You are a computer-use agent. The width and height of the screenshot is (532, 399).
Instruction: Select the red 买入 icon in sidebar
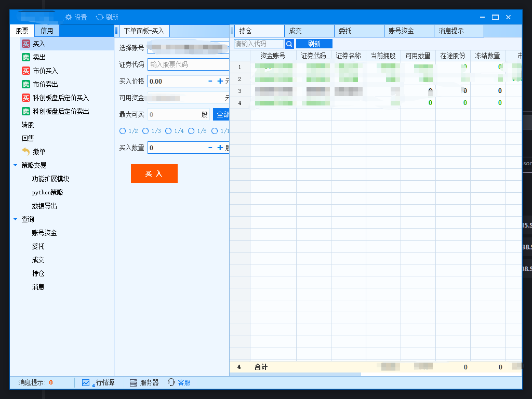tap(26, 44)
